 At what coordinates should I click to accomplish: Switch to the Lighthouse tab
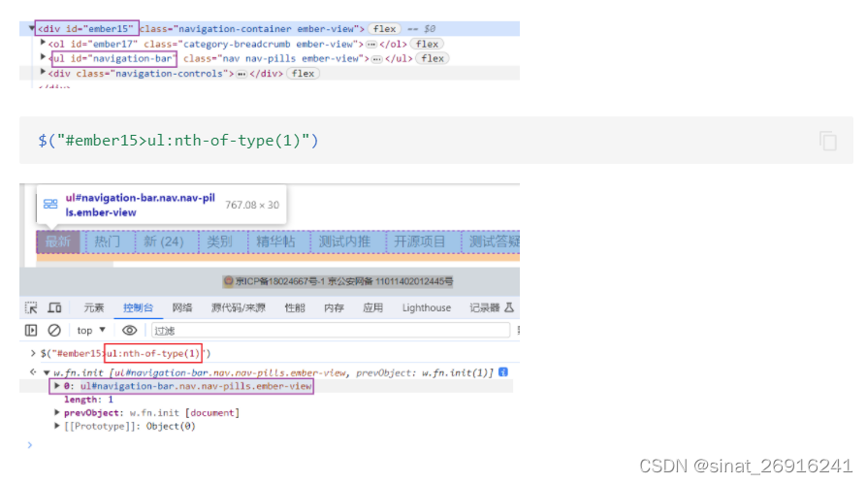(427, 307)
